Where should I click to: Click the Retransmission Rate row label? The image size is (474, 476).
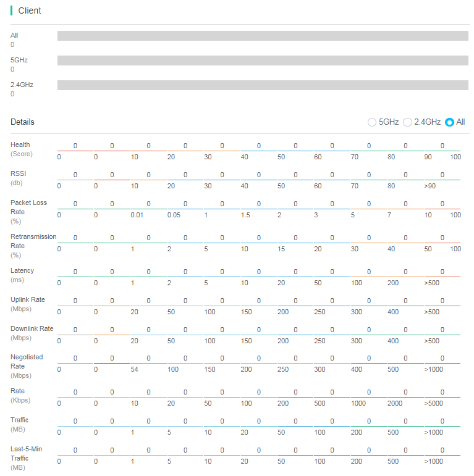pyautogui.click(x=33, y=246)
